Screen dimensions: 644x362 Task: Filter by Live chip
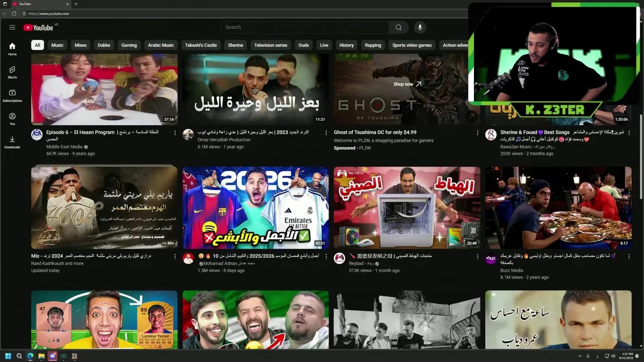[x=324, y=45]
